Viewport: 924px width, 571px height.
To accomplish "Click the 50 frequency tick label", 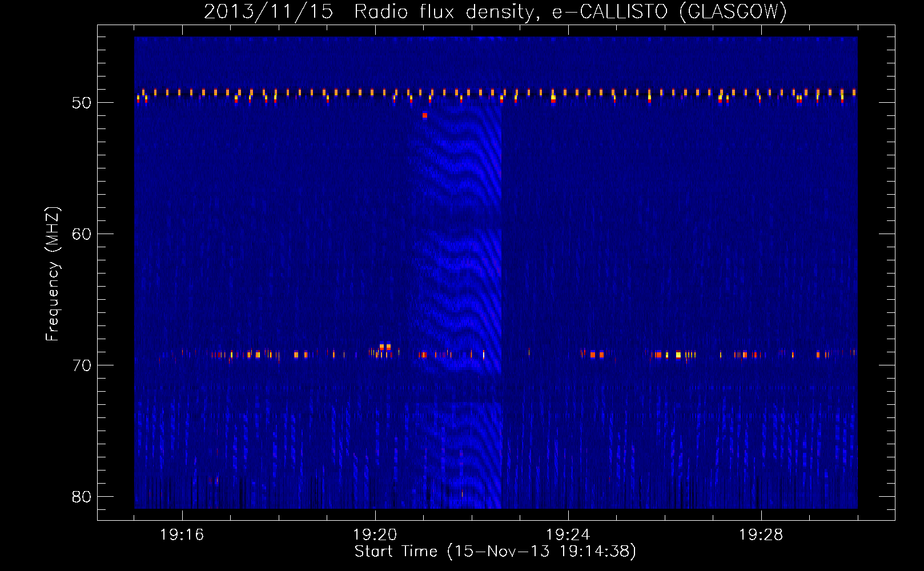I will 82,103.
